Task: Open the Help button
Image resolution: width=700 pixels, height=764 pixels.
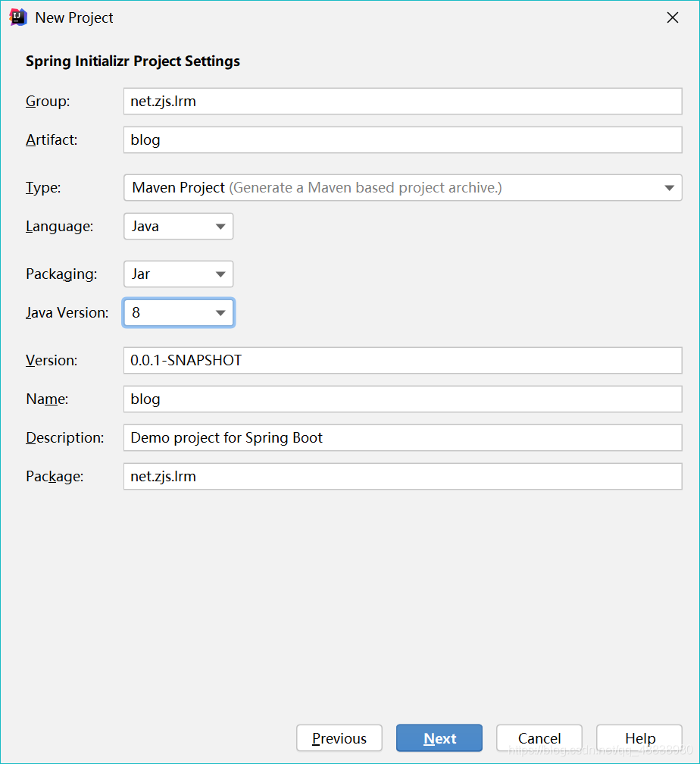Action: (x=639, y=738)
